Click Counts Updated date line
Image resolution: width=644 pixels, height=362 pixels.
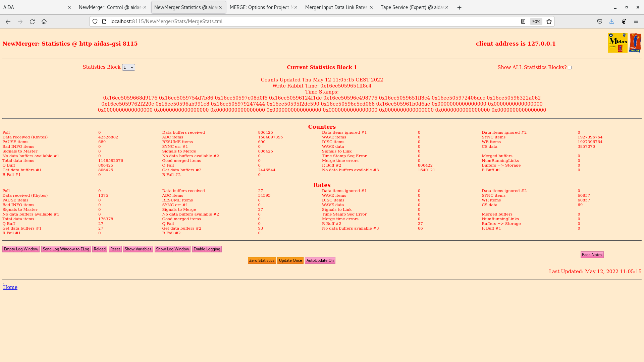[322, 80]
